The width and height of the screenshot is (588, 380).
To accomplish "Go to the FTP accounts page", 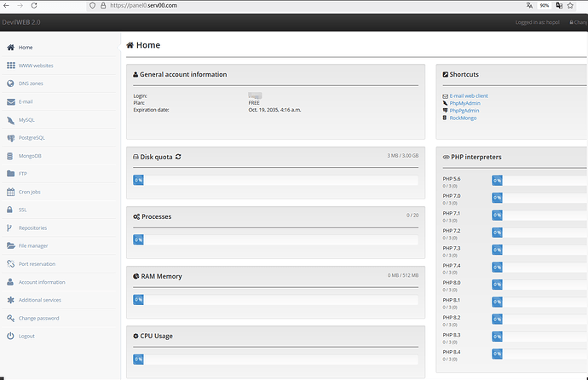I will (23, 174).
